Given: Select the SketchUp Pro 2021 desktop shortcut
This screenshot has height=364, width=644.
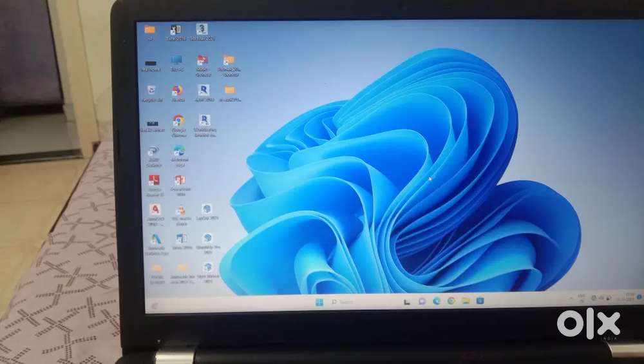Looking at the screenshot, I should pyautogui.click(x=208, y=244).
